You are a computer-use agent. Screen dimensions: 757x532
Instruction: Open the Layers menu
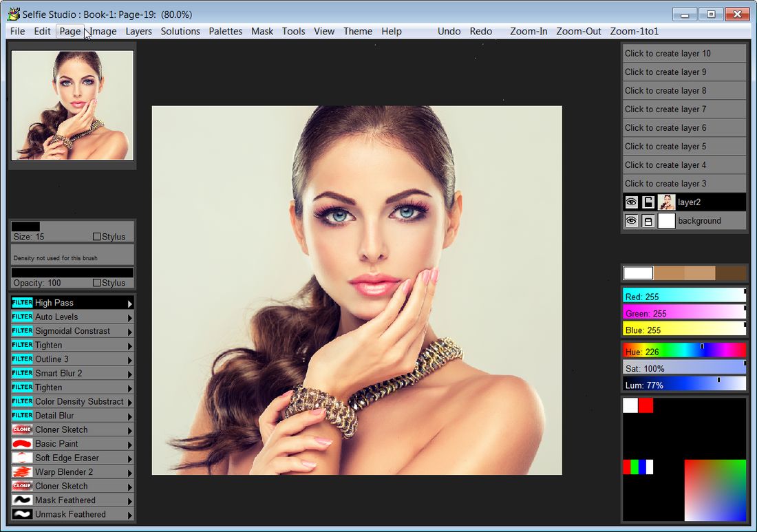(x=138, y=31)
